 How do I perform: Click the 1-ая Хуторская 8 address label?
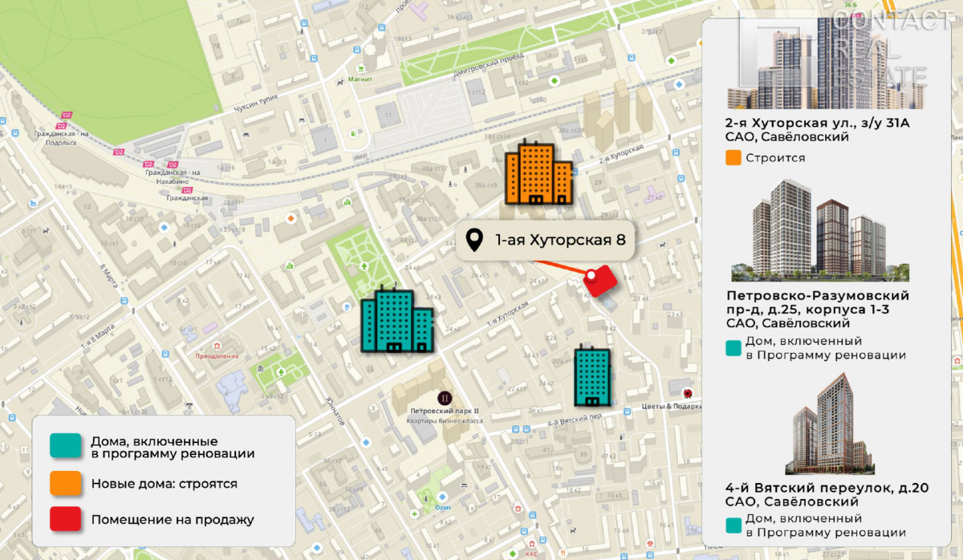[x=559, y=239]
